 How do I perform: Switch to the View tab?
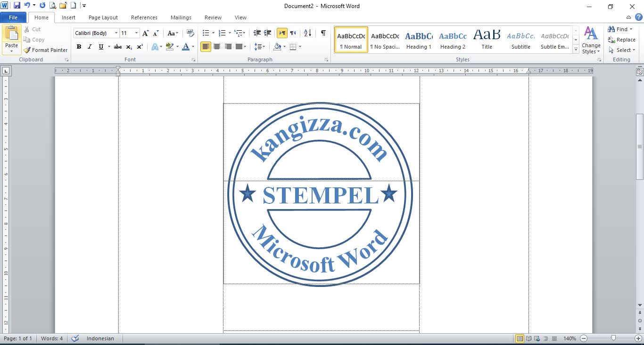(x=240, y=17)
